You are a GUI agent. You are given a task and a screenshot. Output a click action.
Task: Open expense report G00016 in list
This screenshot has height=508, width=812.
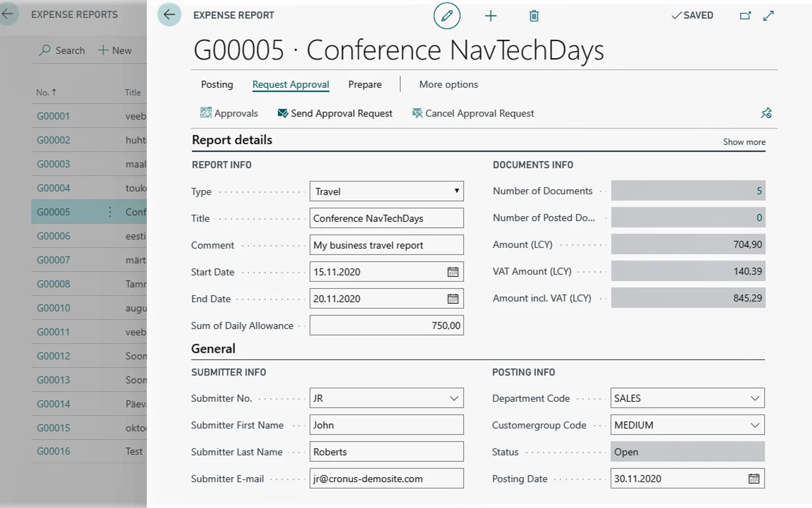pyautogui.click(x=53, y=451)
